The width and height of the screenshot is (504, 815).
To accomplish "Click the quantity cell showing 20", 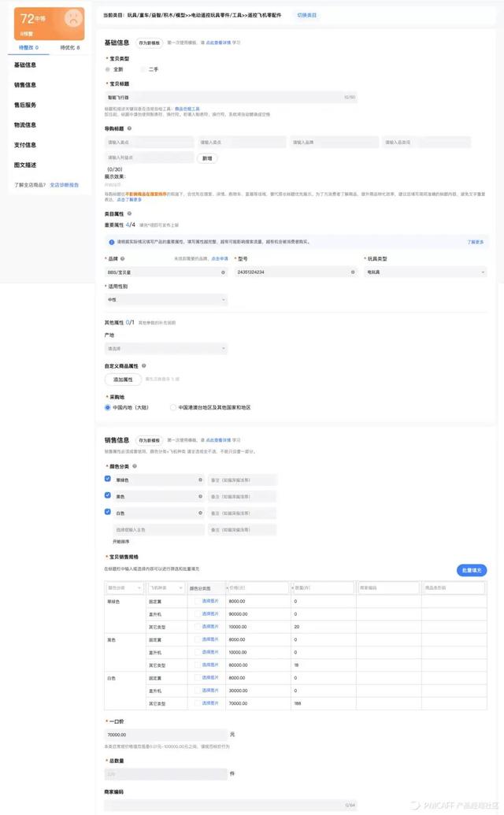I will (x=323, y=627).
